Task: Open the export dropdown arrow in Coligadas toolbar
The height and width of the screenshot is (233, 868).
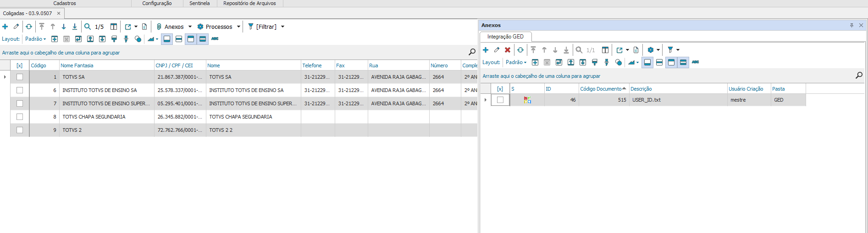Action: tap(136, 27)
